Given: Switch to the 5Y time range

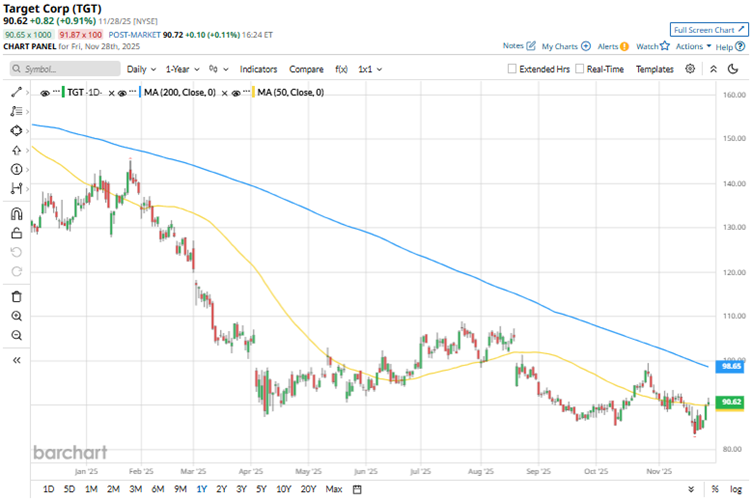Looking at the screenshot, I should (261, 489).
